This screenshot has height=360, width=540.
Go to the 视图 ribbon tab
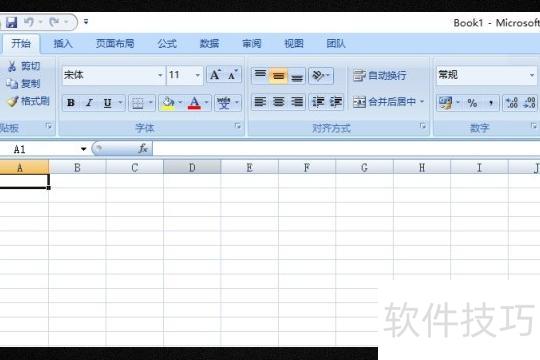293,43
